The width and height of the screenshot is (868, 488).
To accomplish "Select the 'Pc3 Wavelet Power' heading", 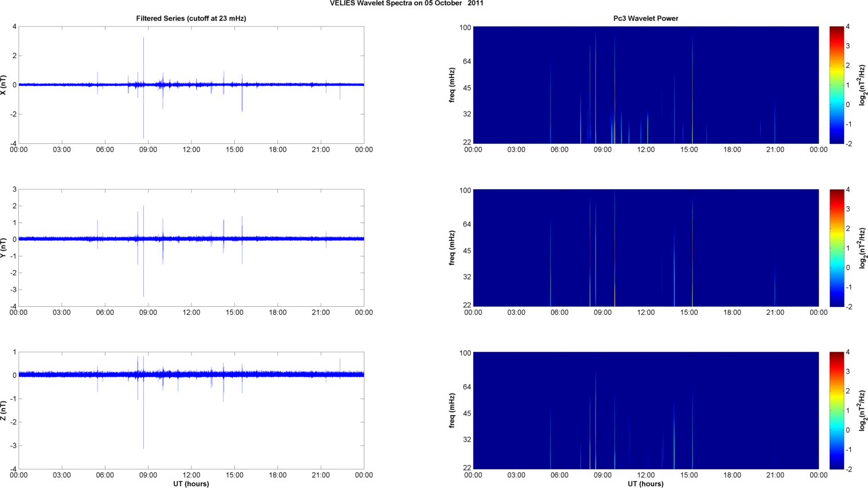I will point(646,18).
